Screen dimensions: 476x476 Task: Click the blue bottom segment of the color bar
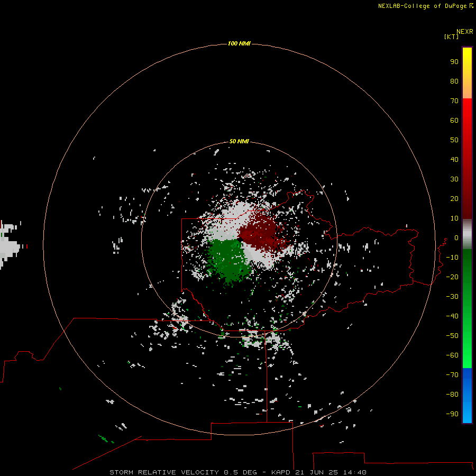[x=467, y=396]
